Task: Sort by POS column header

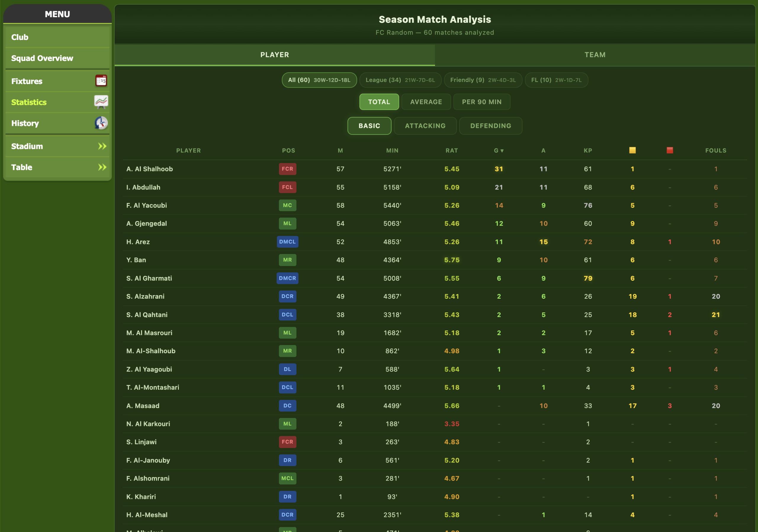Action: (x=288, y=151)
